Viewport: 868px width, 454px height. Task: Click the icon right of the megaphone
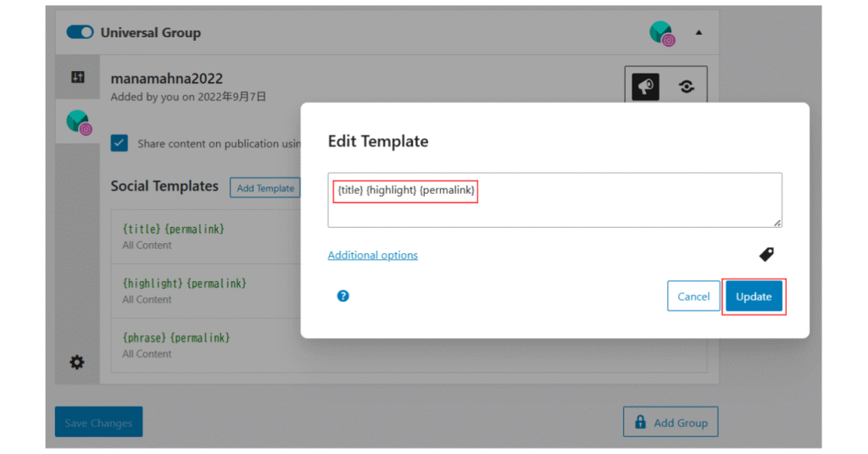(x=687, y=86)
